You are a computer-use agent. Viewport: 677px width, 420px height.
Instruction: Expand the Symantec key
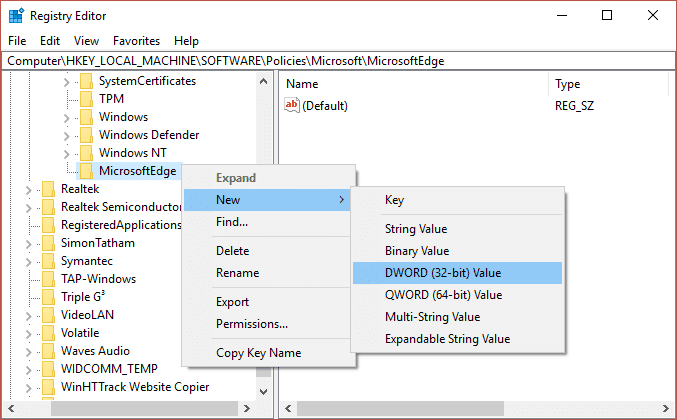(28, 262)
